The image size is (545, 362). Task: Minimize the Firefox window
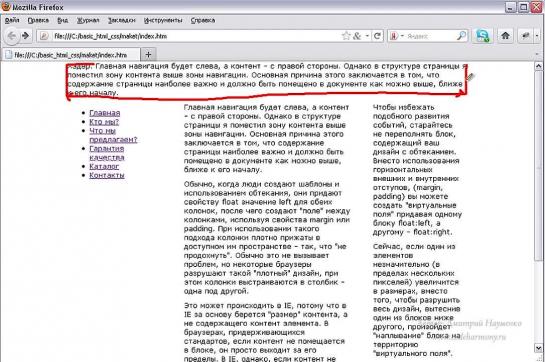510,7
